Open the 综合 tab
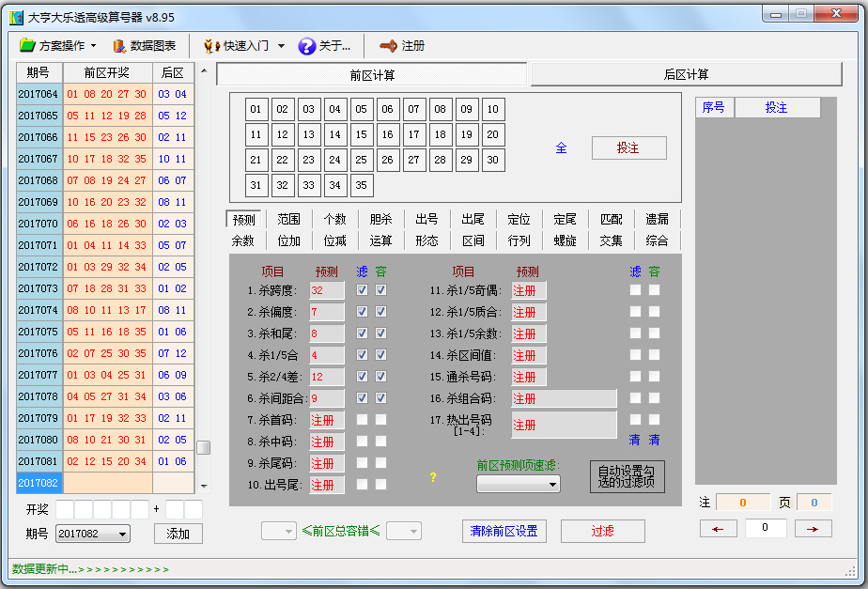 click(657, 240)
